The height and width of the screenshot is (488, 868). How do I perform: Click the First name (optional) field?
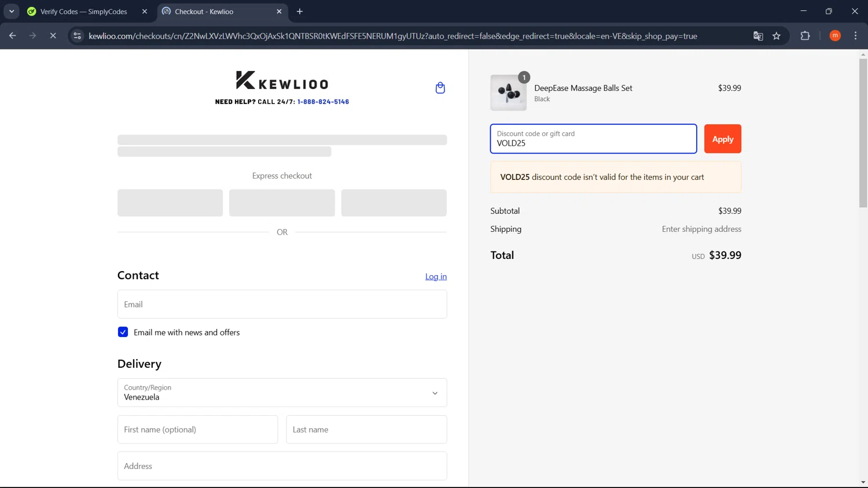click(x=197, y=430)
